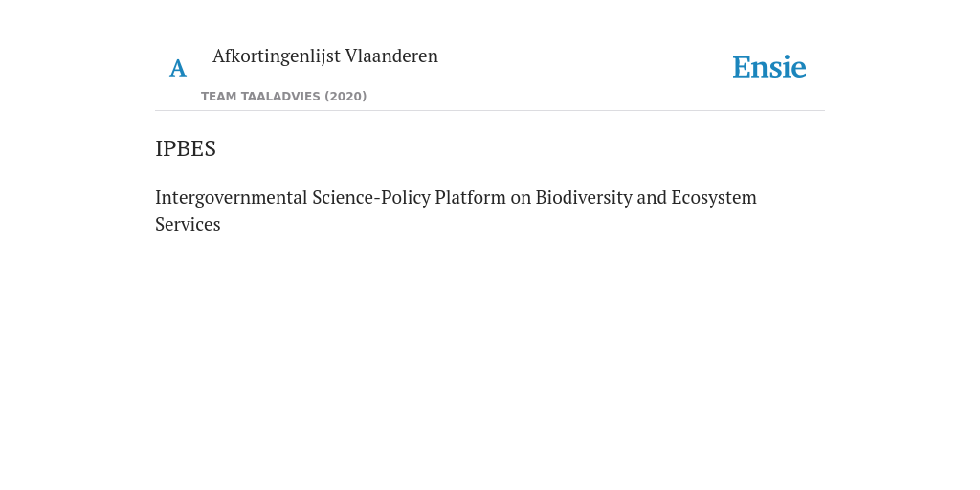Click the word Ecosystem in the definition
This screenshot has width=980, height=490.
[714, 197]
